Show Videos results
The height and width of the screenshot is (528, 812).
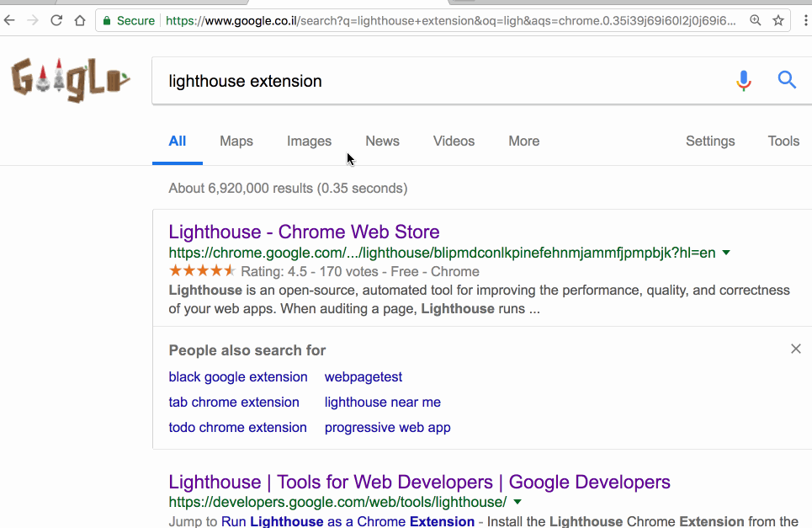[454, 141]
